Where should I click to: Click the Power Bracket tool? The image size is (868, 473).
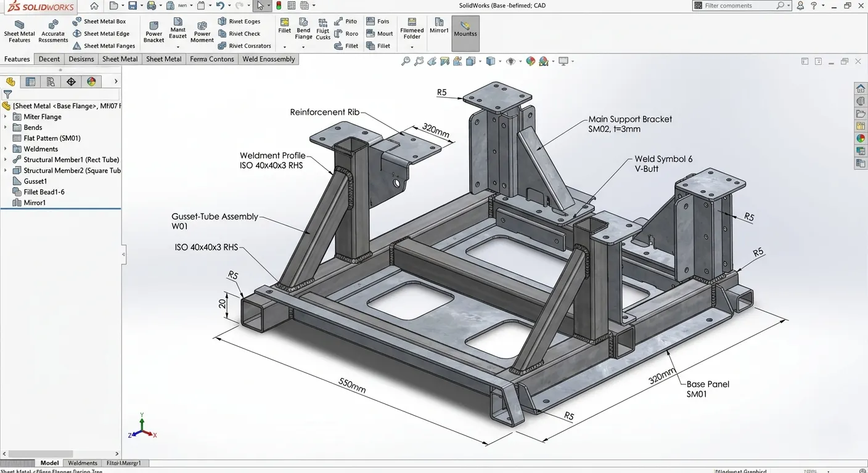[x=154, y=31]
